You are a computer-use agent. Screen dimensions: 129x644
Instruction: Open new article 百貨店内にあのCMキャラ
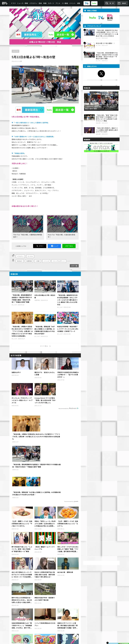click(22, 326)
